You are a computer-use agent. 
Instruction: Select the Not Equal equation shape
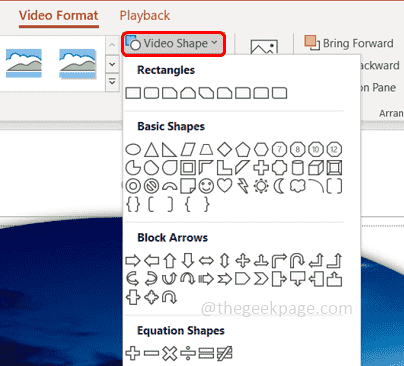click(225, 353)
